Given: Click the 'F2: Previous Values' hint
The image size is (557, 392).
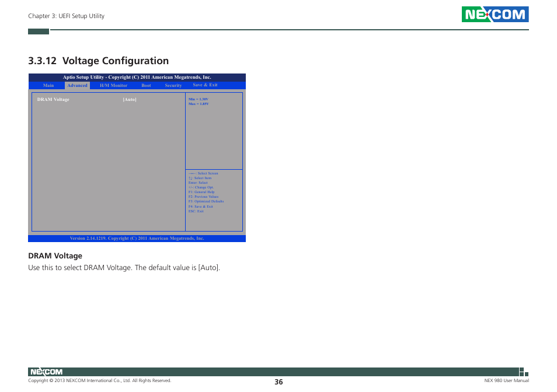Looking at the screenshot, I should (204, 197).
